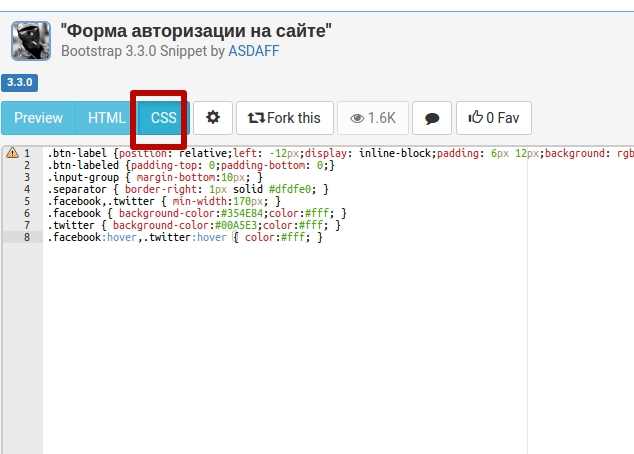Click the 3.3.0 version badge

[x=19, y=82]
